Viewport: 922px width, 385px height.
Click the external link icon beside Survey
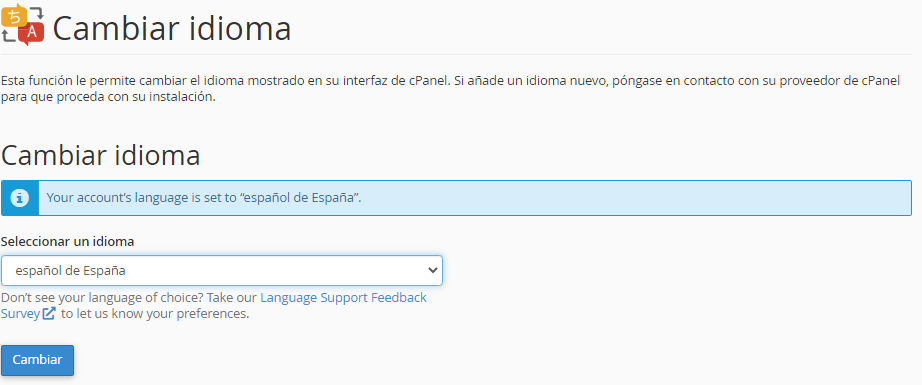(x=49, y=313)
